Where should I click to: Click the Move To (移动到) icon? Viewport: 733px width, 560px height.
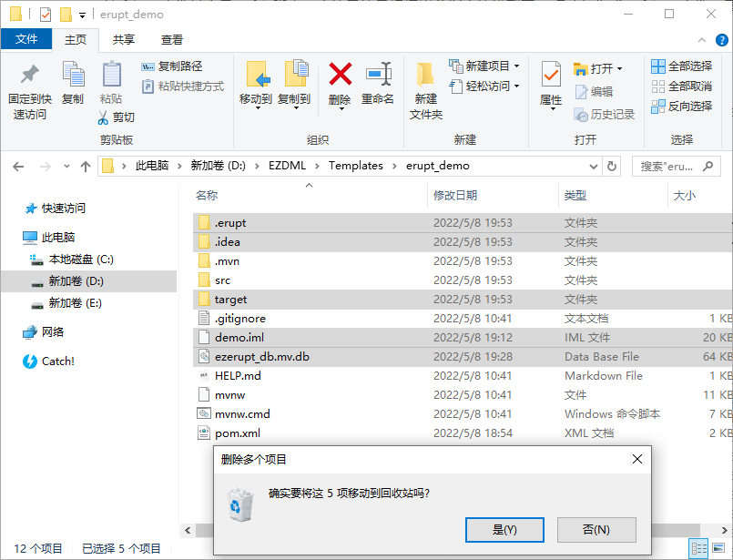[x=258, y=75]
